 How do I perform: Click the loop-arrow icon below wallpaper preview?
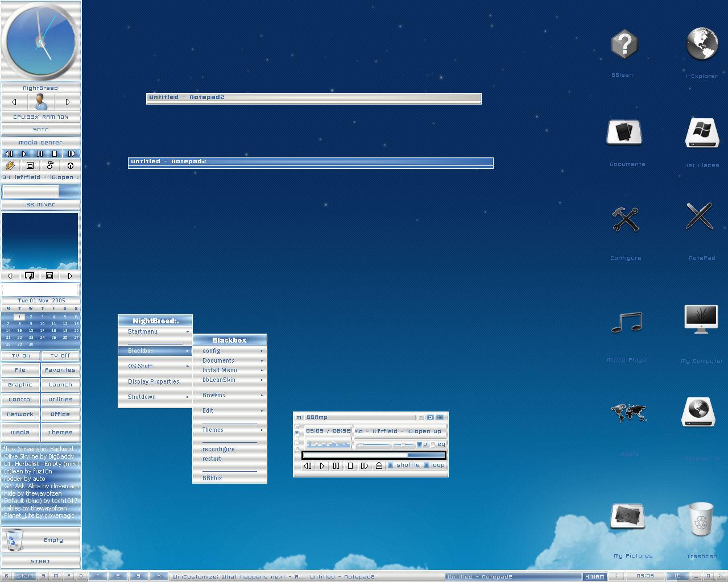[x=30, y=276]
